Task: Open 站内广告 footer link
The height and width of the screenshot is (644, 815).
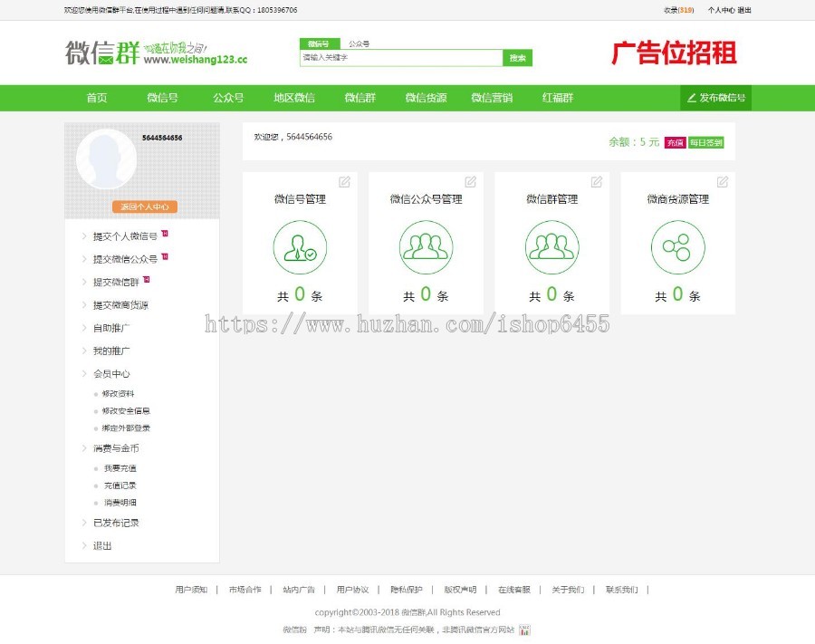Action: click(299, 590)
